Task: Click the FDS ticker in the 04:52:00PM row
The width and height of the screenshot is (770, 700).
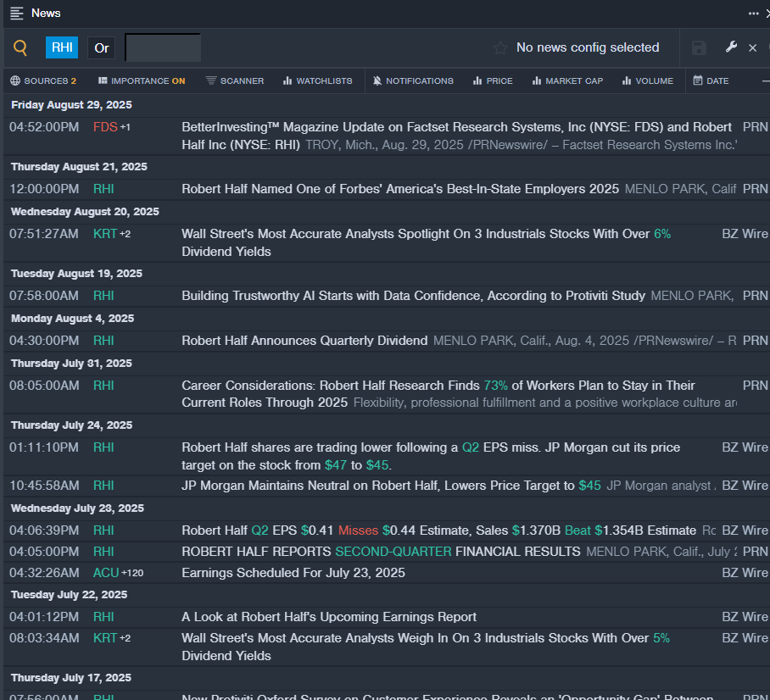Action: click(105, 127)
